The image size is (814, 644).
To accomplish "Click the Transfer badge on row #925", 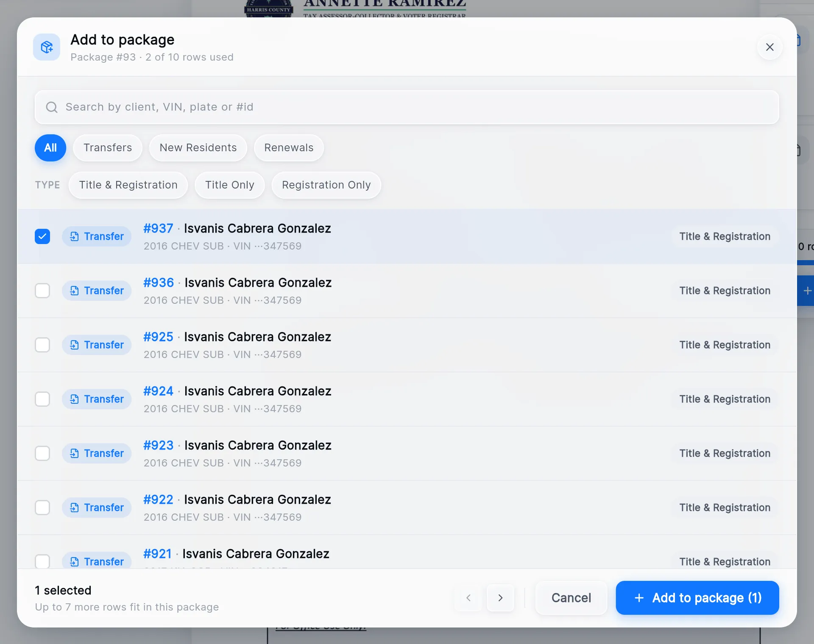I will [x=97, y=345].
